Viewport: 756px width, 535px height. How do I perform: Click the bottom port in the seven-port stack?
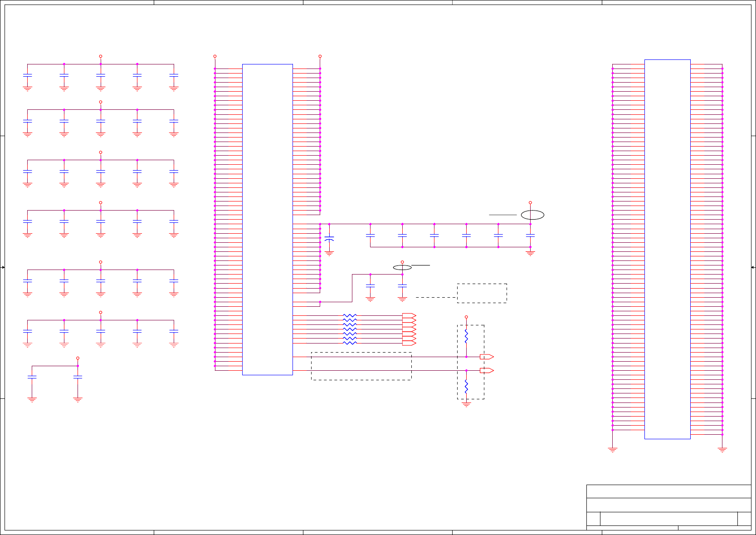pyautogui.click(x=409, y=343)
